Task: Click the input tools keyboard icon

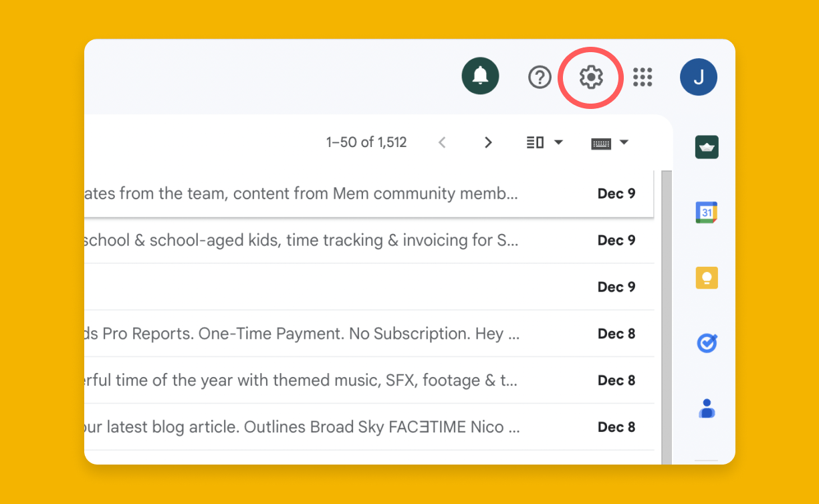Action: coord(601,142)
